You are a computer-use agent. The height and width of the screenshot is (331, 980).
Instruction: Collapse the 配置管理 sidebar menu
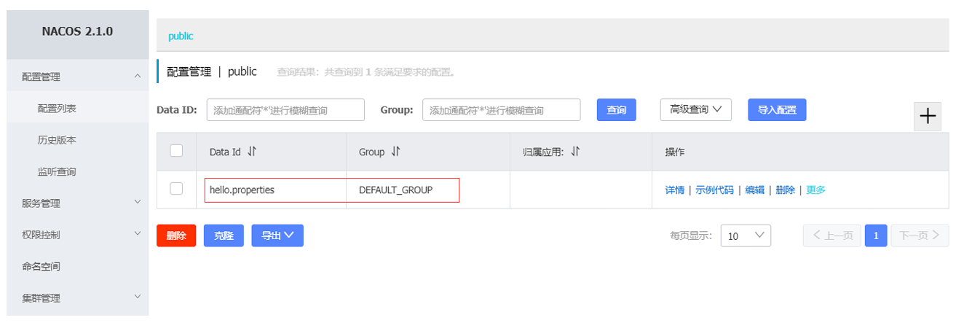click(x=137, y=77)
